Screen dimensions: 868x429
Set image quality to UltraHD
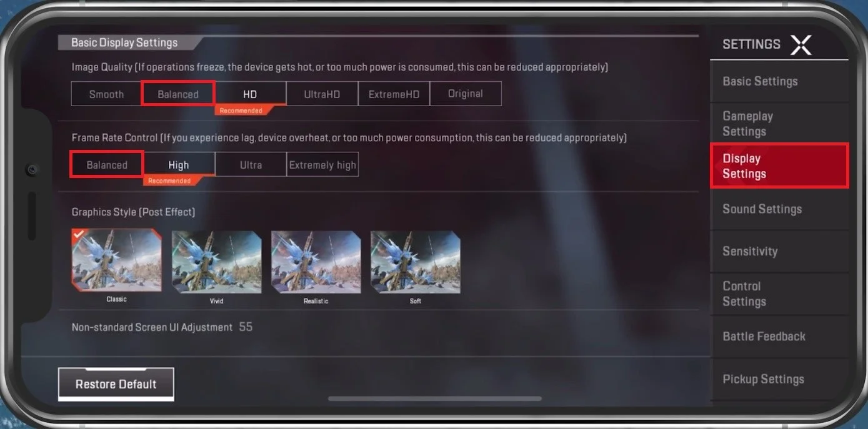tap(322, 94)
